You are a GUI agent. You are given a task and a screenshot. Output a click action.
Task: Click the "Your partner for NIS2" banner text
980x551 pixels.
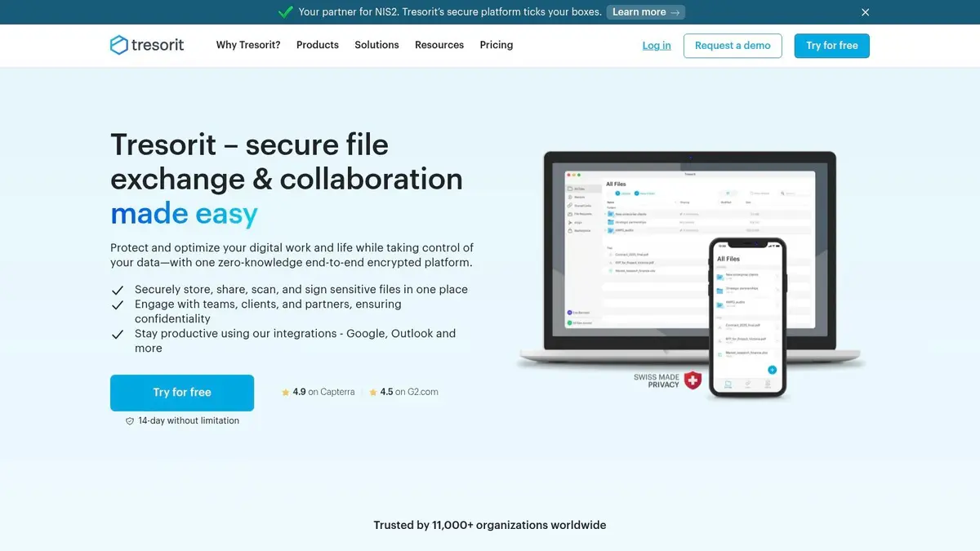point(450,12)
